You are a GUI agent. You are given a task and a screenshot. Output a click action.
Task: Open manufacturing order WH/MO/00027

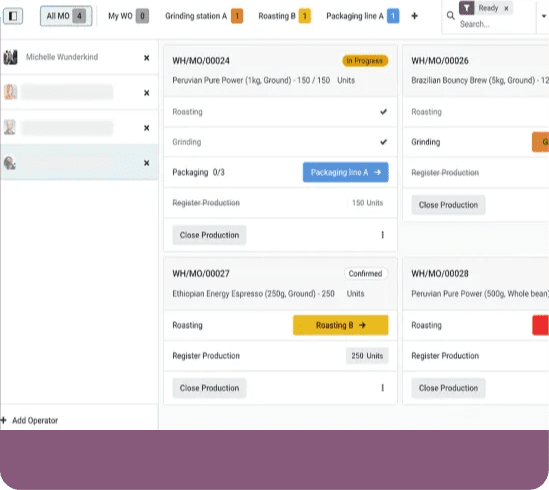[x=201, y=274]
